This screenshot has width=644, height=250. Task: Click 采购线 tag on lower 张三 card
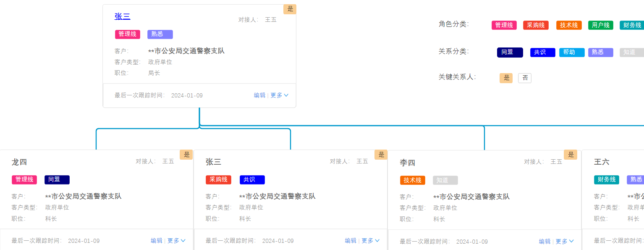[x=218, y=180]
